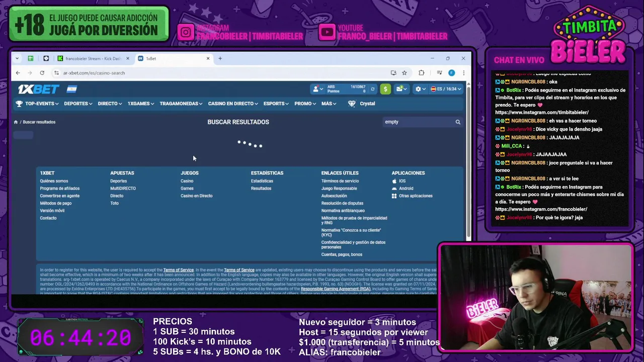Click the Toto footer link
This screenshot has width=644, height=362.
(x=115, y=203)
